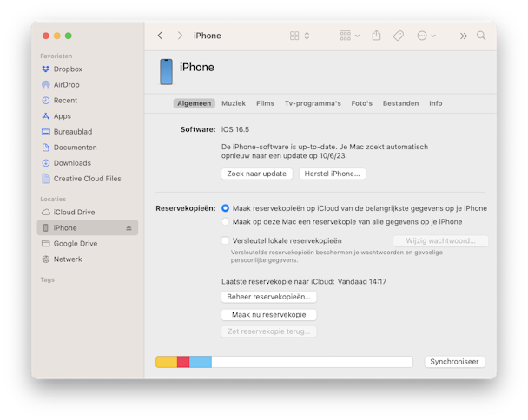Screen dimensions: 528x420
Task: Open iCloud Drive under Locaties
Action: (68, 213)
